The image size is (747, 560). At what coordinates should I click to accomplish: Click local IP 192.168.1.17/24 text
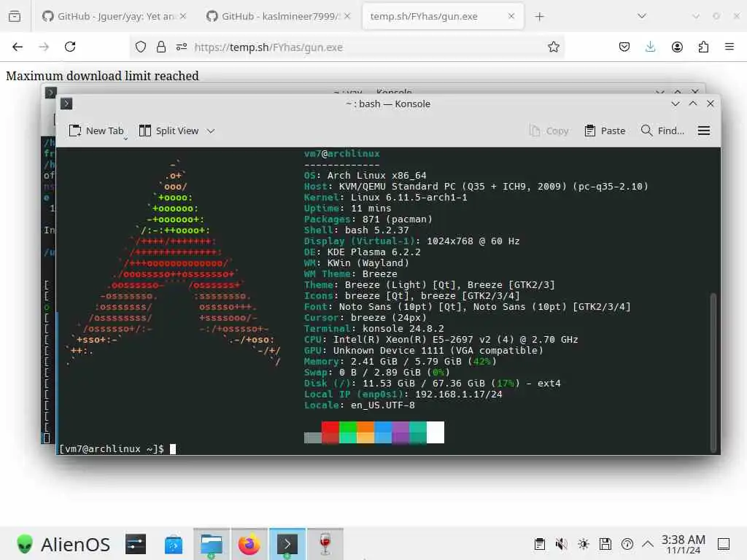458,394
